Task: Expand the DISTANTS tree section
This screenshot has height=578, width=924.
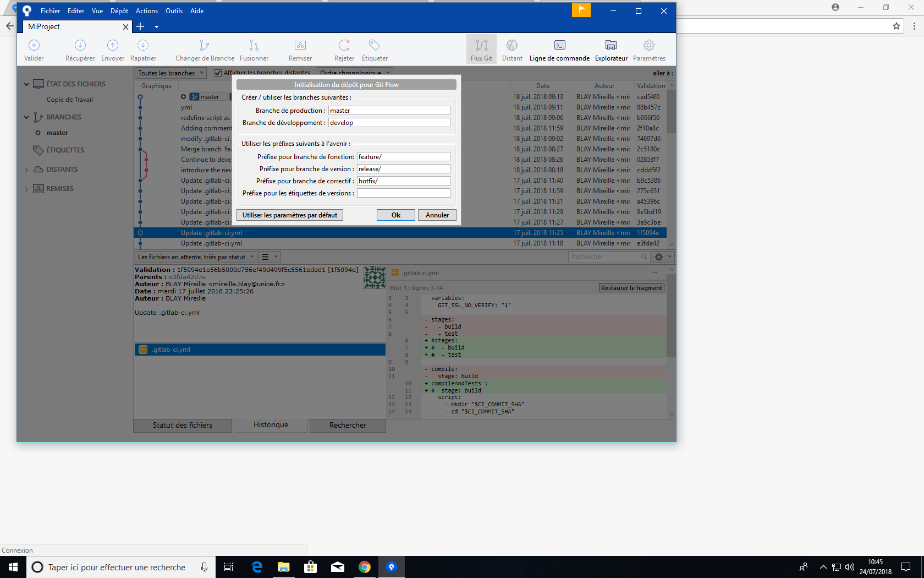Action: coord(26,170)
